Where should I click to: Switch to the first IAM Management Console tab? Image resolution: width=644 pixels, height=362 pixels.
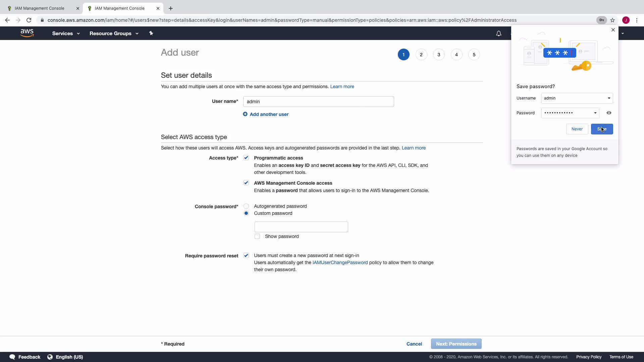[40, 8]
